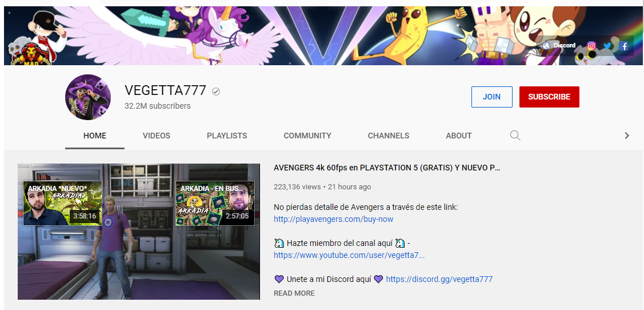Go to the COMMUNITY tab

[307, 136]
